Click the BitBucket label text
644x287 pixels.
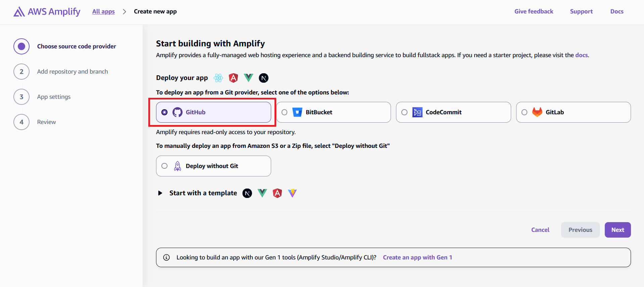319,112
